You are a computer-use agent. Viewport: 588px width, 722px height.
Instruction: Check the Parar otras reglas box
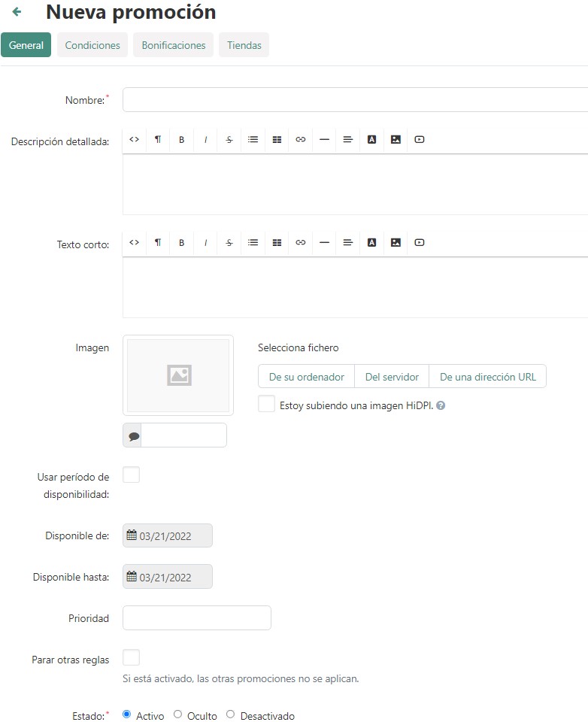(x=131, y=658)
